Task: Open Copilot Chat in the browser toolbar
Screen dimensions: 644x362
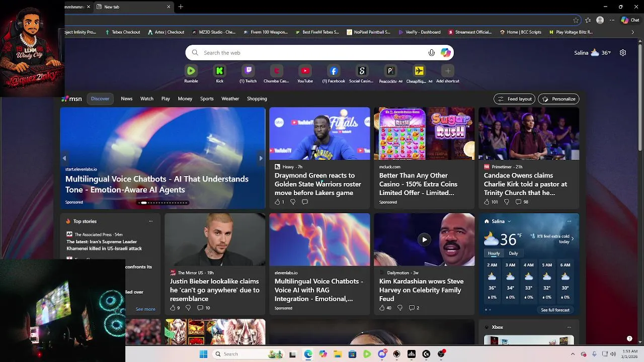Action: 630,20
